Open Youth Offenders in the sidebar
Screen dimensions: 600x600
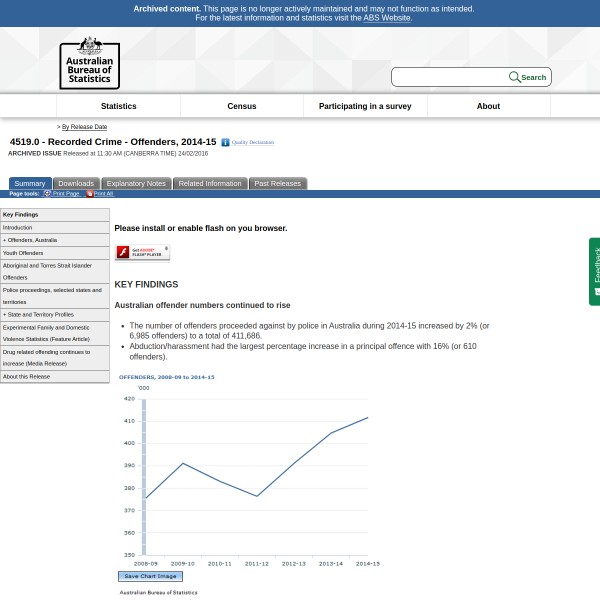23,253
